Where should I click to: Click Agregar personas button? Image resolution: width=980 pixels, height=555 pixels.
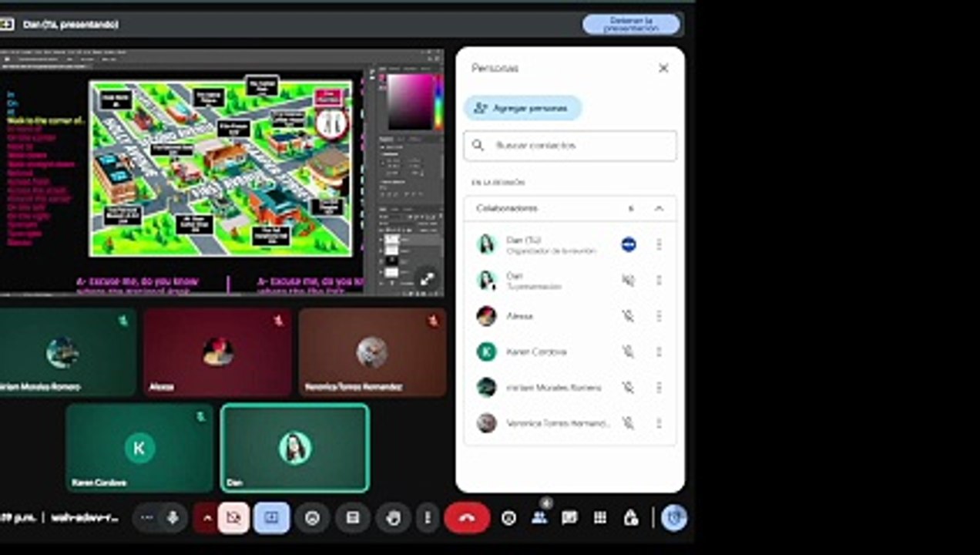522,109
